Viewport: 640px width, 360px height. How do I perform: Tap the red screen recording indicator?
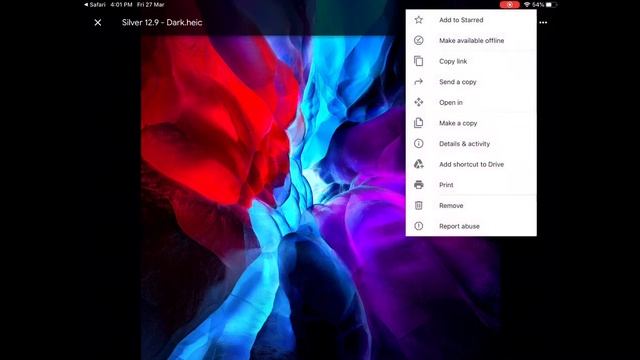(509, 4)
